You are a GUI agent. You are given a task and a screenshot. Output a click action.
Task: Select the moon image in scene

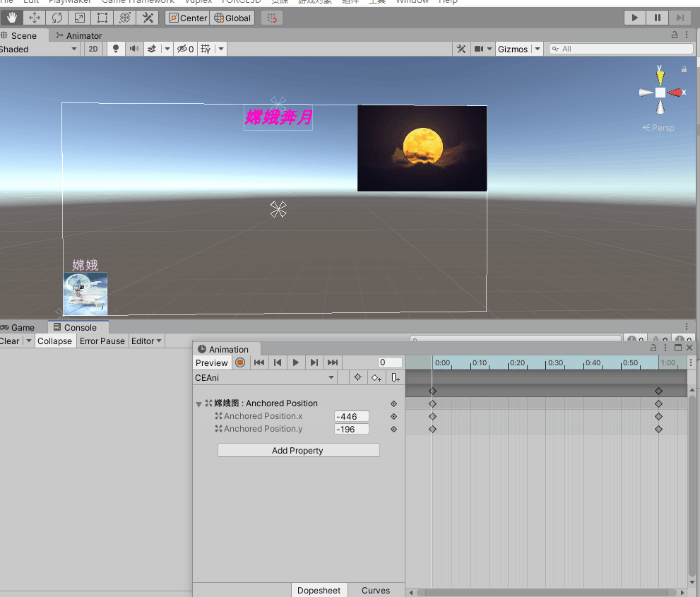(x=422, y=148)
